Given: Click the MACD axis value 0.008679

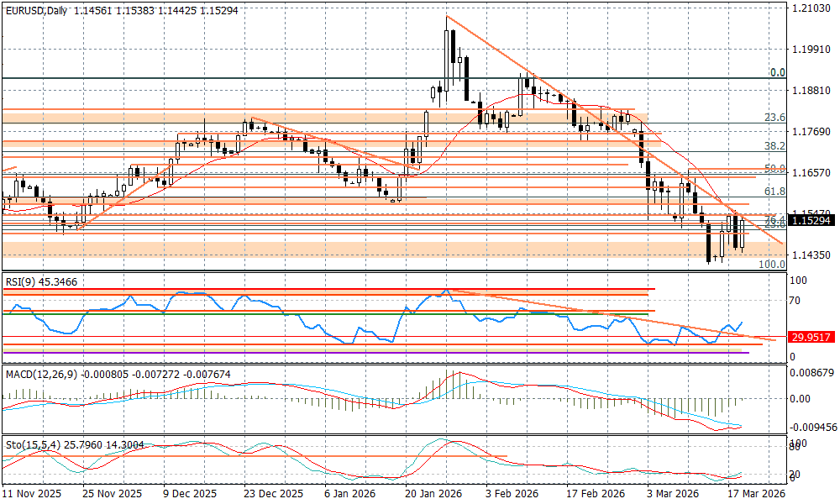Looking at the screenshot, I should tap(813, 371).
